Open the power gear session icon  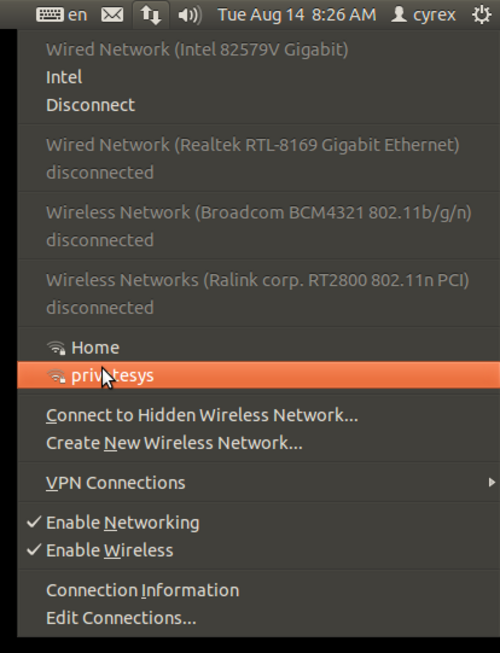[x=481, y=15]
